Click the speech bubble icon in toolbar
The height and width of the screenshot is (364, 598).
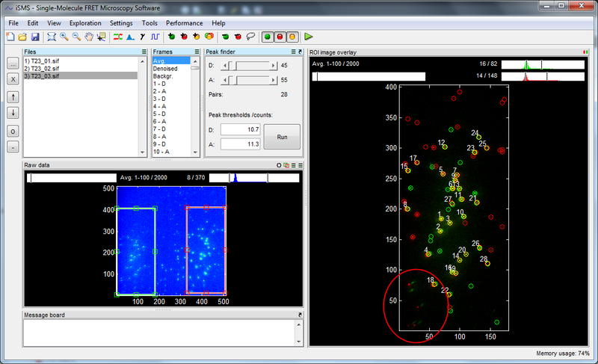[250, 36]
